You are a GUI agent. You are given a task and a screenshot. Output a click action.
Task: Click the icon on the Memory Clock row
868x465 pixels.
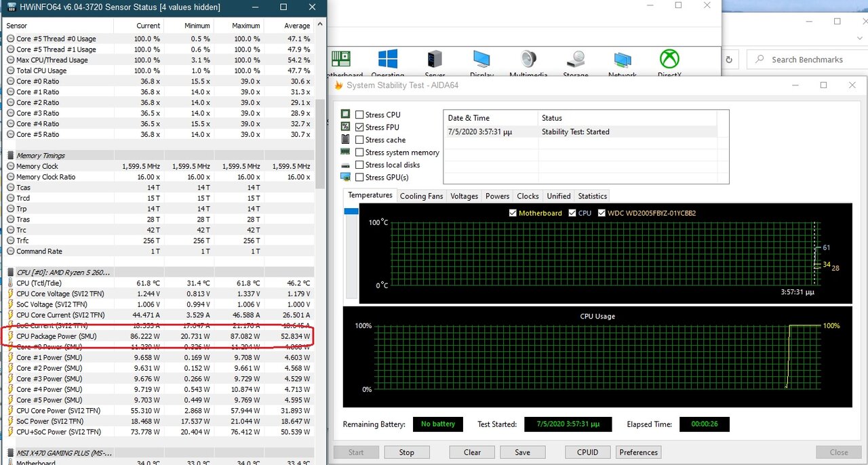click(x=10, y=166)
